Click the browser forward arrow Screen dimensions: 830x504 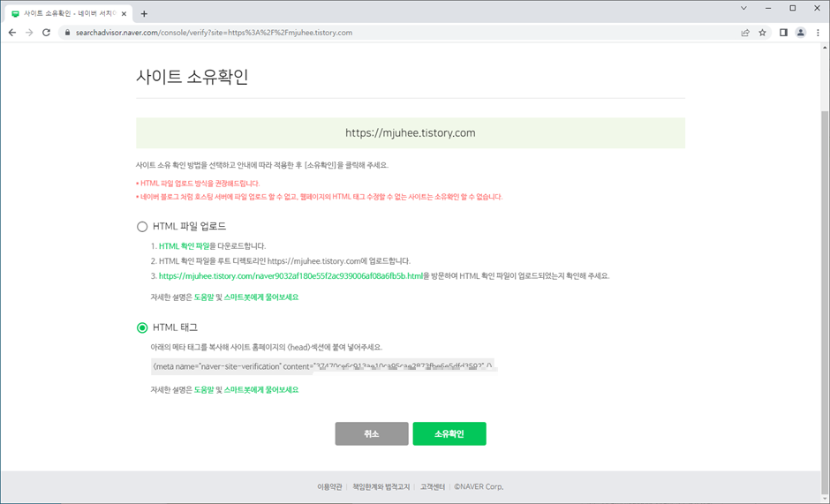tap(29, 33)
